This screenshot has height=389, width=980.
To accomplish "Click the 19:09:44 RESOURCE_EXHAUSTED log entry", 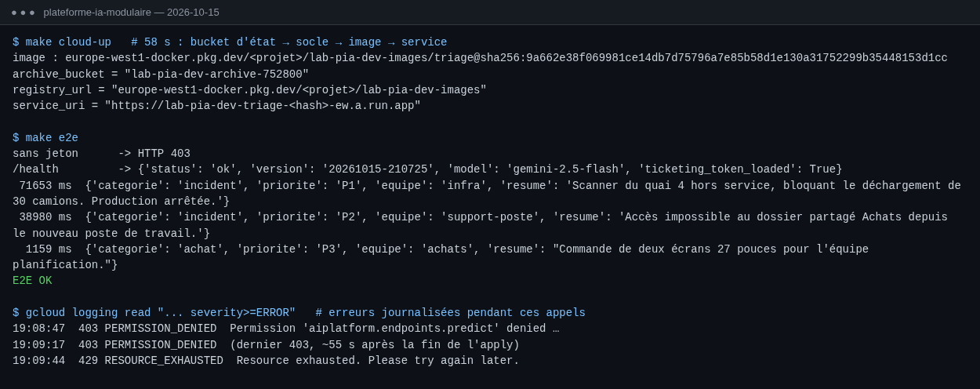I will click(266, 361).
